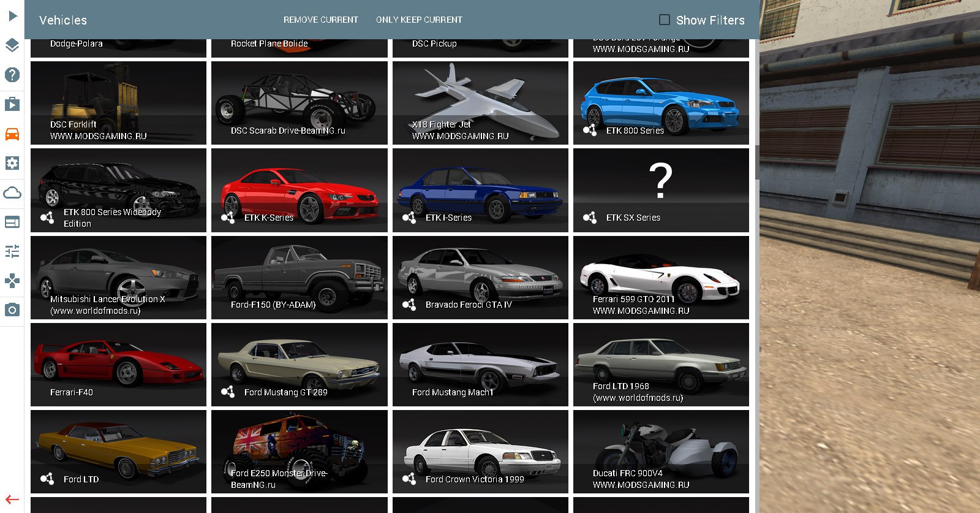
Task: Select the DSC Forklift vehicle
Action: (x=118, y=103)
